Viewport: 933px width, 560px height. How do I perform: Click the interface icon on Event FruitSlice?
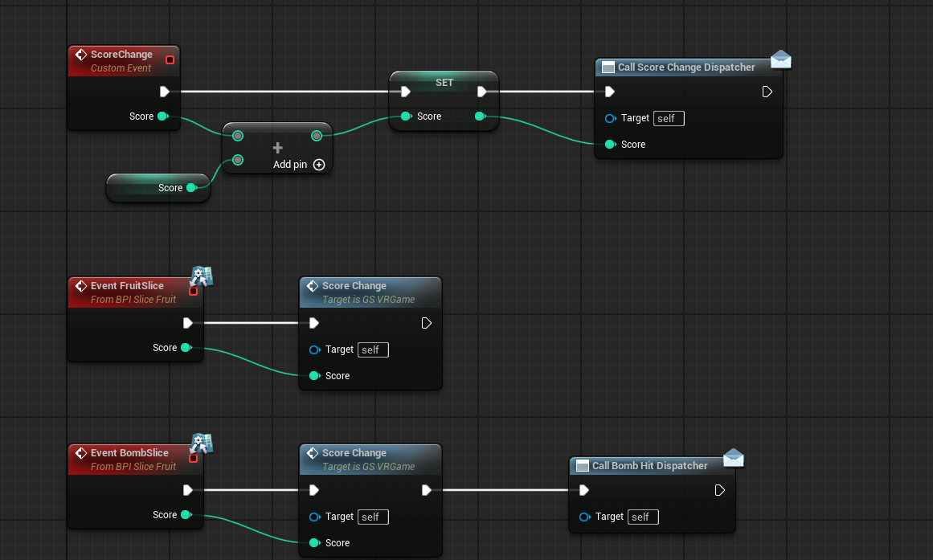[202, 276]
